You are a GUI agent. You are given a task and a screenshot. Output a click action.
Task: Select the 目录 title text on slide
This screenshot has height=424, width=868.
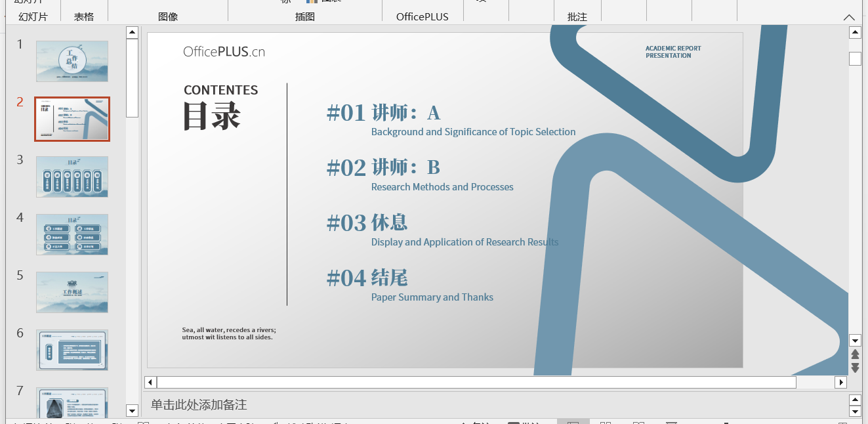pyautogui.click(x=212, y=116)
